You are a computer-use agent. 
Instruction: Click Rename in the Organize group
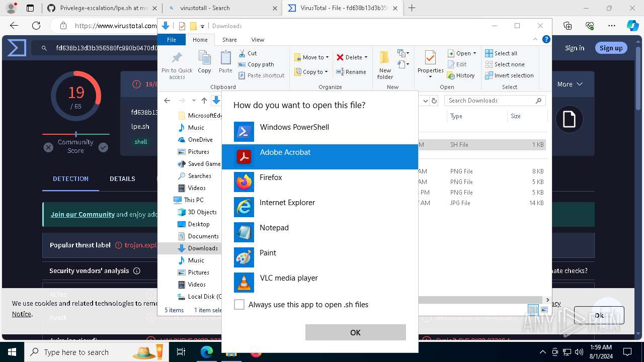point(351,72)
